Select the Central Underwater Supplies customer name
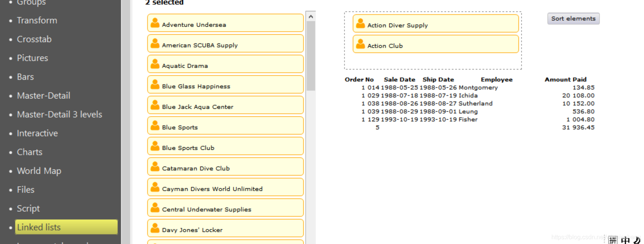This screenshot has height=244, width=644. [x=206, y=209]
